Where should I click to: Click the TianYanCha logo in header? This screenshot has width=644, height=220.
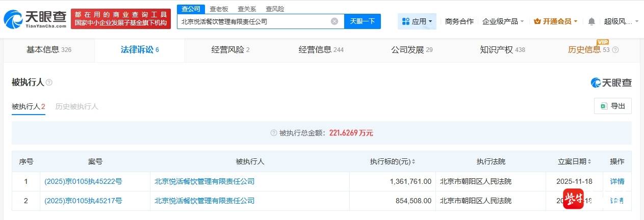35,19
